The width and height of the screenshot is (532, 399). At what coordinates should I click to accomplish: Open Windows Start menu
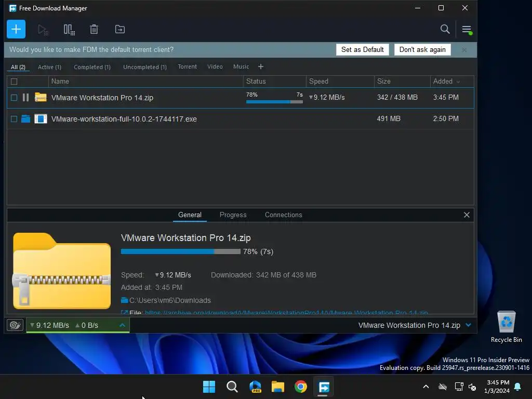point(209,387)
